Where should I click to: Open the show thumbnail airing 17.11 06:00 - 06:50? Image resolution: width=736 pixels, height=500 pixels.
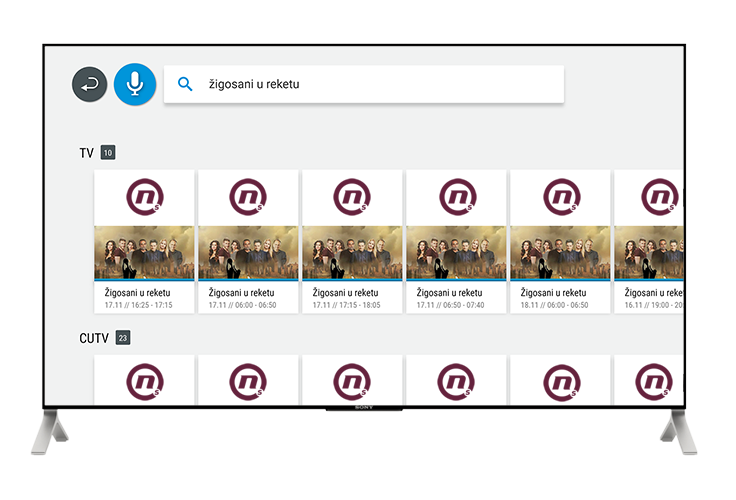pos(248,253)
